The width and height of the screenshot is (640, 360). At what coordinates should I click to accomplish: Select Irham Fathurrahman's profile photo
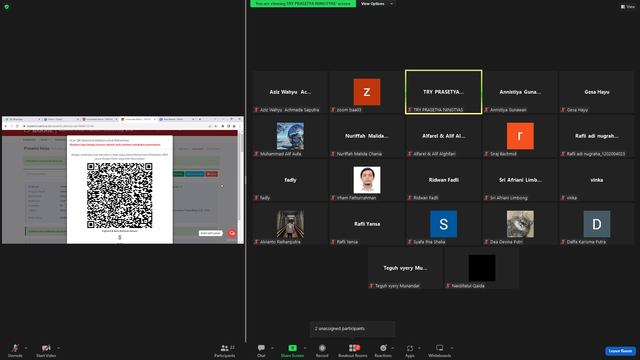click(367, 180)
